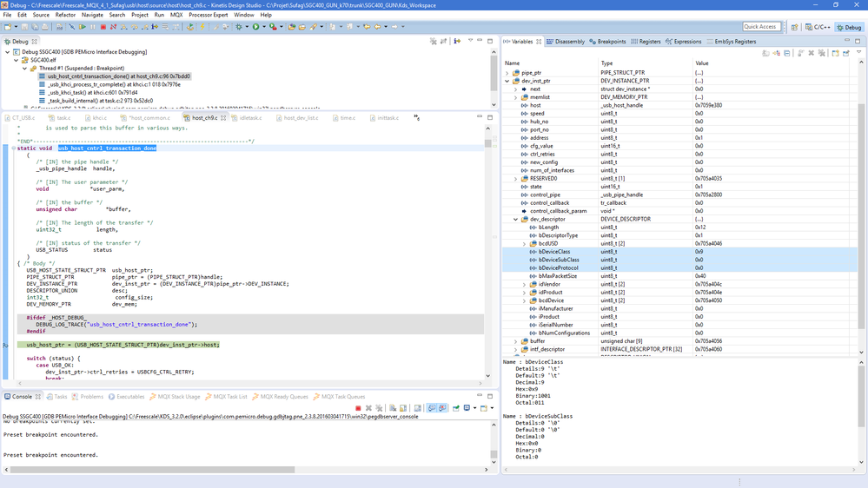
Task: Click the green Run launch icon
Action: click(255, 27)
